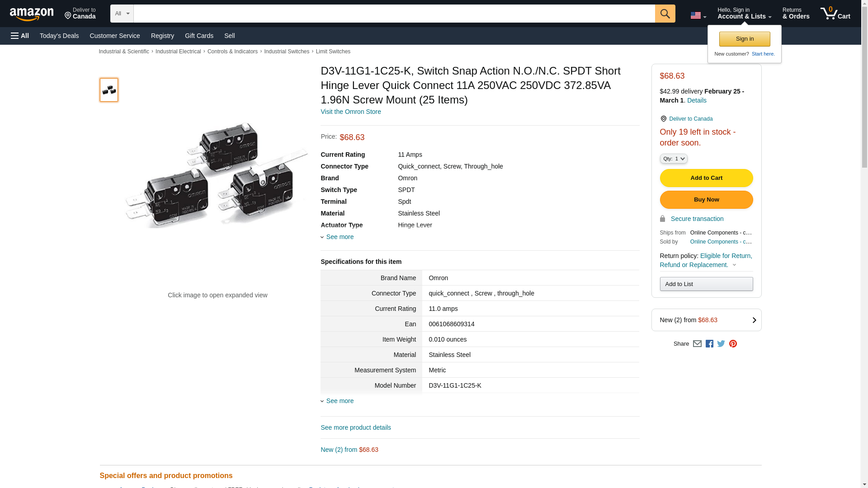The width and height of the screenshot is (868, 488).
Task: Open the All hamburger menu
Action: (x=20, y=36)
